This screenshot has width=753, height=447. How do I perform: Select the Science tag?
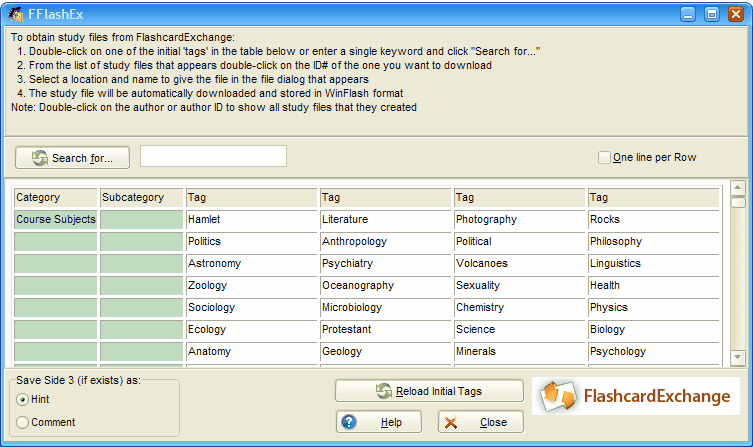520,330
